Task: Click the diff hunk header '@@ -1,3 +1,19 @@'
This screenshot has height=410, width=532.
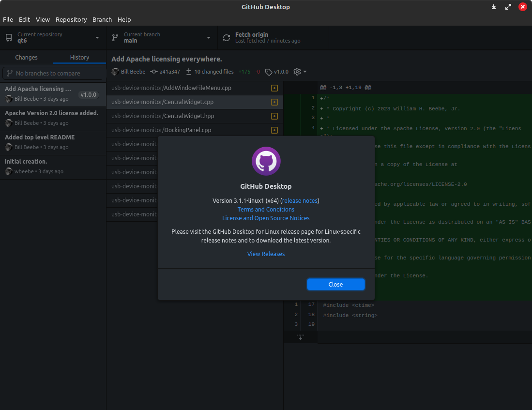Action: click(346, 88)
